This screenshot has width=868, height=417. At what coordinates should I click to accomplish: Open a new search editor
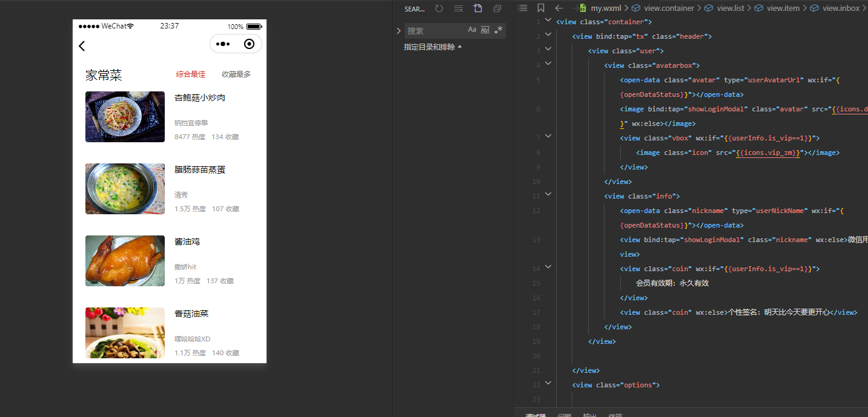(x=478, y=8)
